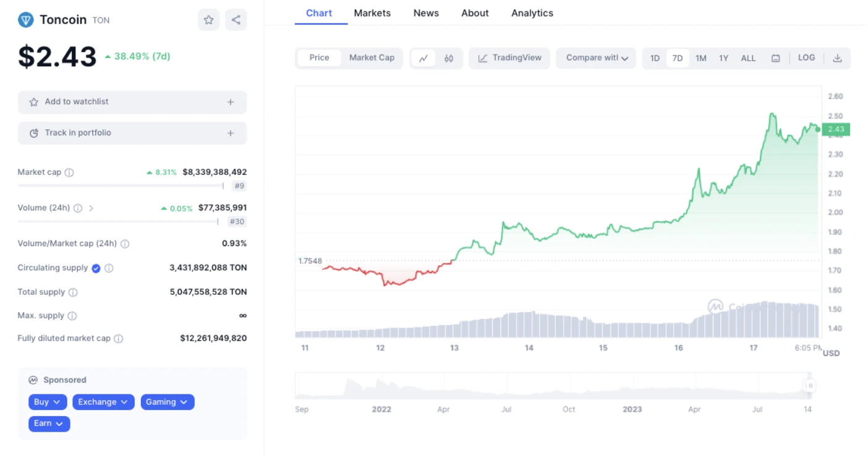Expand the Buy sponsored dropdown
Image resolution: width=868 pixels, height=460 pixels.
(48, 402)
